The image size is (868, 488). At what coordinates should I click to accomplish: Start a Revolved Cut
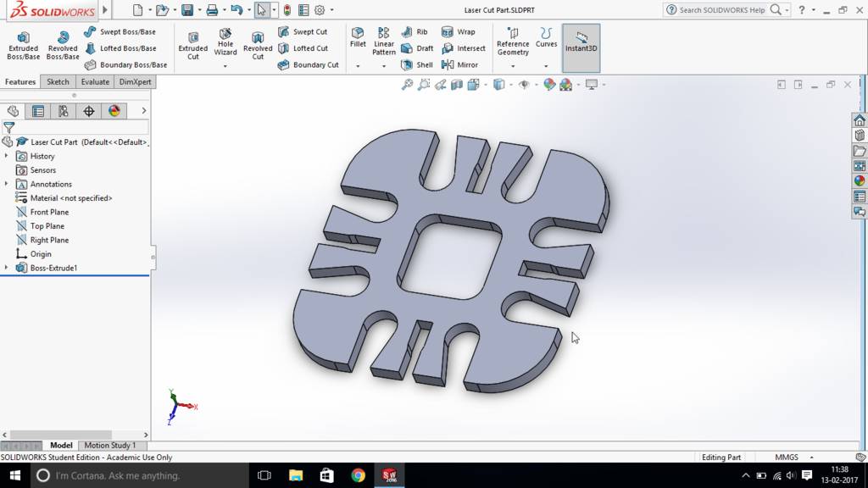coord(258,45)
